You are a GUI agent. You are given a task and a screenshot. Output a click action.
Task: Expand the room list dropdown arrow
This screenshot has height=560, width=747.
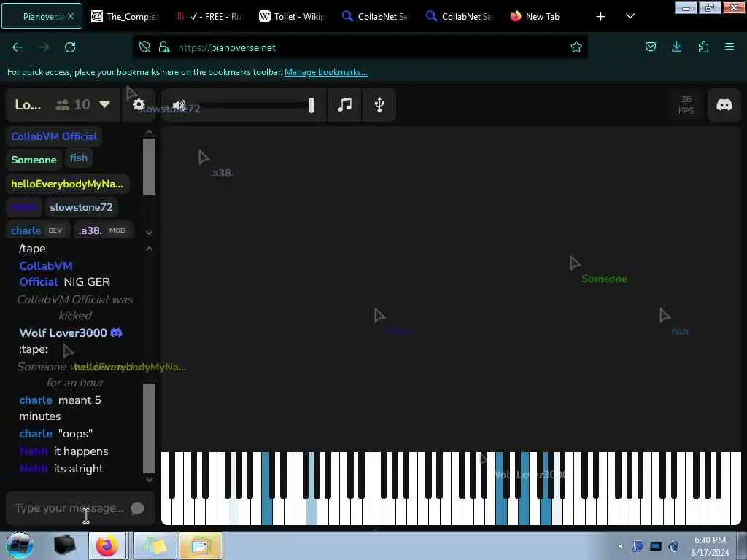[104, 104]
